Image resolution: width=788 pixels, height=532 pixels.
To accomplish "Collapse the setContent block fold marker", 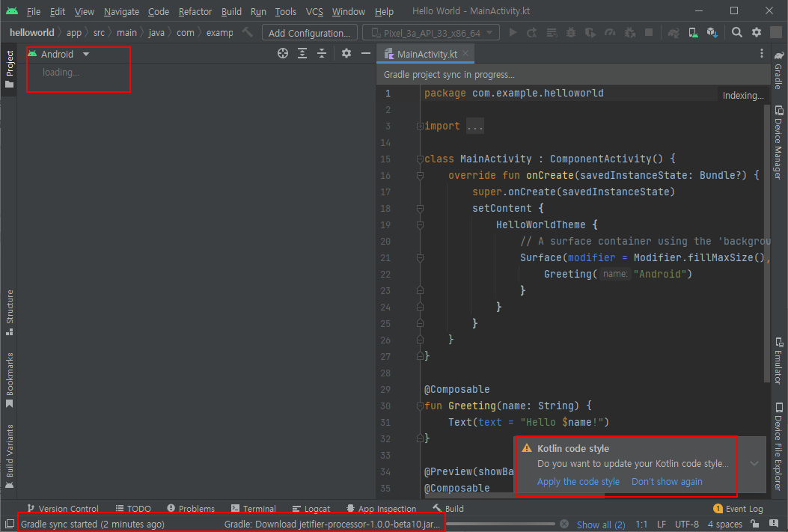I will point(420,209).
